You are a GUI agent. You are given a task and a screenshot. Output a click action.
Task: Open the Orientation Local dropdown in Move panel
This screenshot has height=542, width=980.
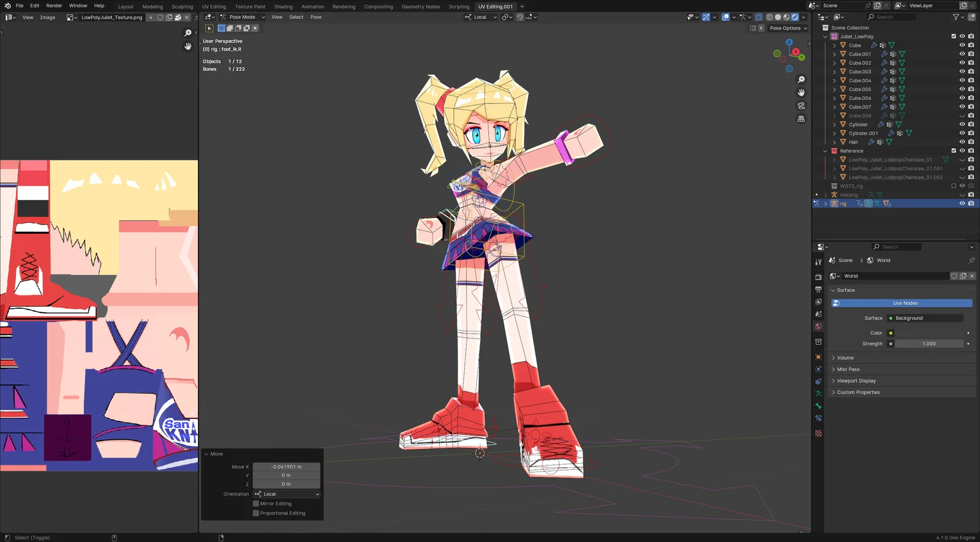click(287, 494)
